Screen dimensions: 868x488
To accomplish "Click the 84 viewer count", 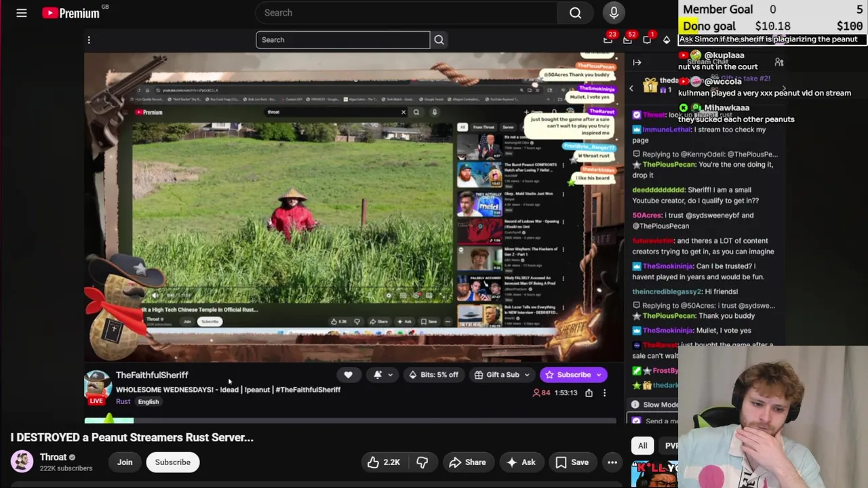I will click(x=541, y=393).
